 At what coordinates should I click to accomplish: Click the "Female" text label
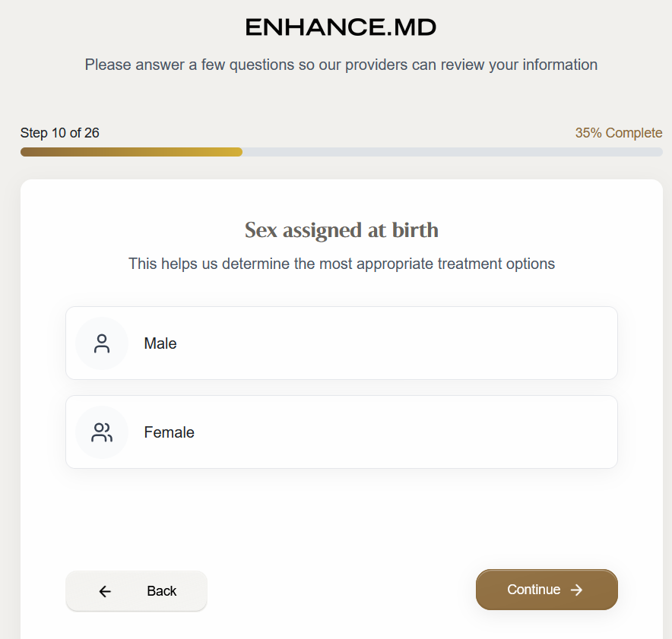(x=170, y=432)
